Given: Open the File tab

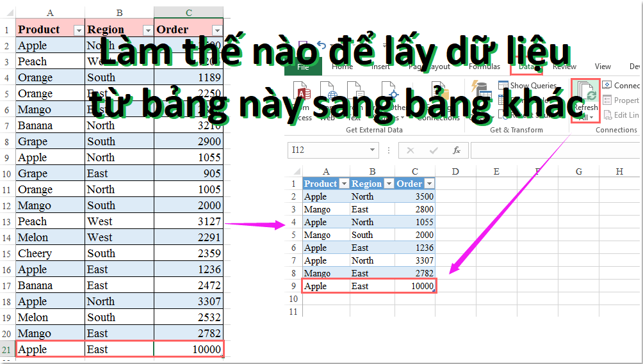Looking at the screenshot, I should (x=303, y=67).
